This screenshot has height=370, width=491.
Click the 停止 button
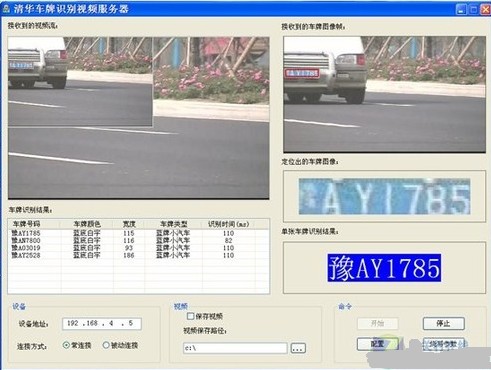[443, 323]
